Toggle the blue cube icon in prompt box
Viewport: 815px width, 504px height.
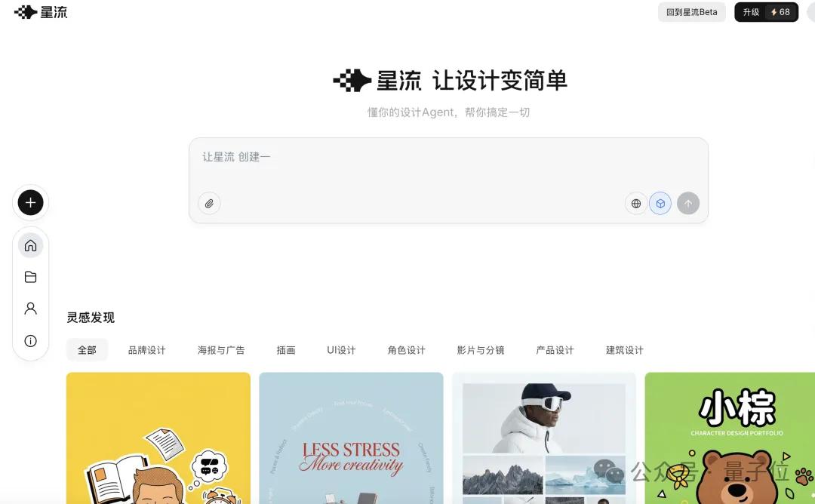(x=660, y=204)
